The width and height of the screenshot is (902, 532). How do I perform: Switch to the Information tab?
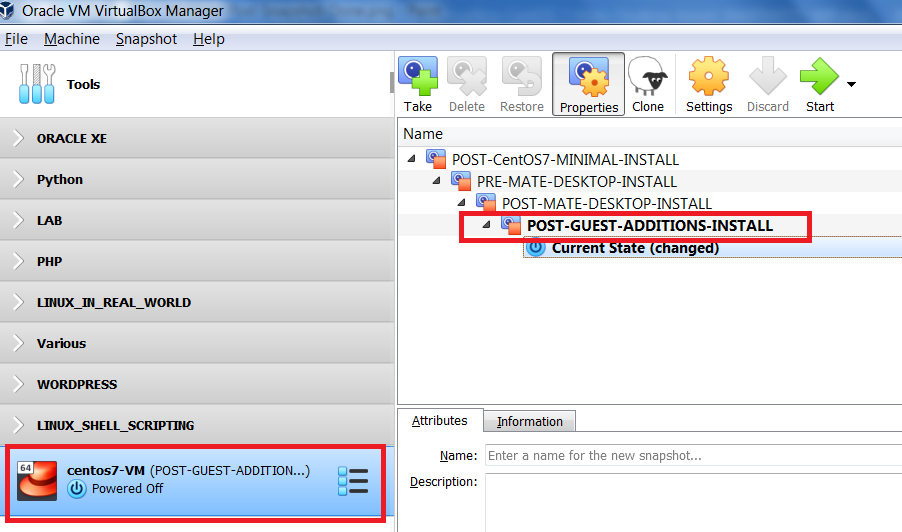(529, 421)
